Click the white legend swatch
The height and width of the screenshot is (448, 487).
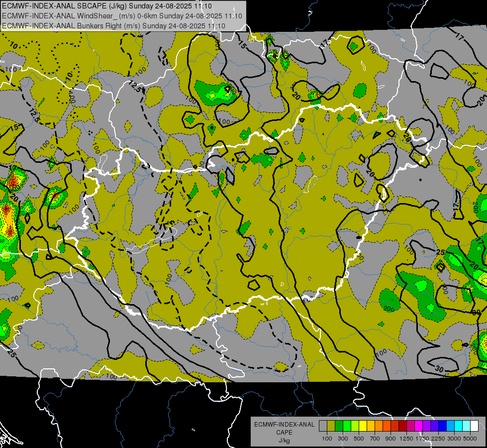[x=474, y=426]
